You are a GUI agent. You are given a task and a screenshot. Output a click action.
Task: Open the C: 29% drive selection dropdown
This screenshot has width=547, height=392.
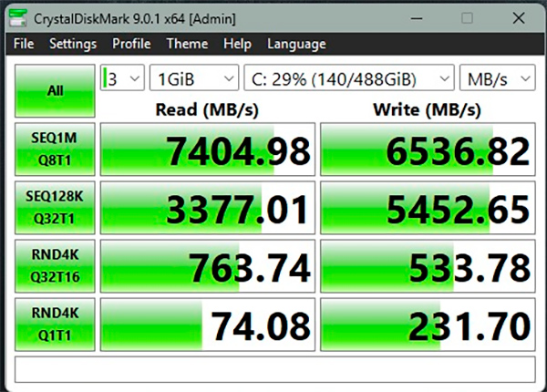coord(350,78)
